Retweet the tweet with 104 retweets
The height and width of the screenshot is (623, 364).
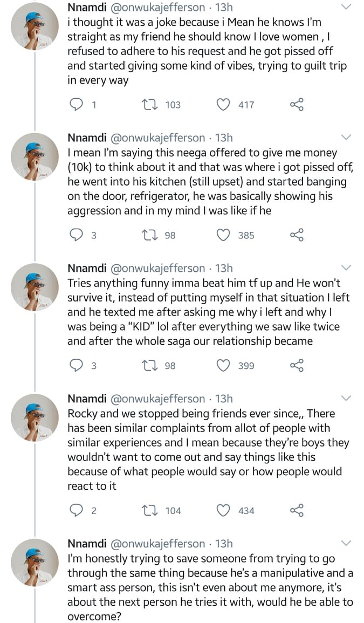147,511
